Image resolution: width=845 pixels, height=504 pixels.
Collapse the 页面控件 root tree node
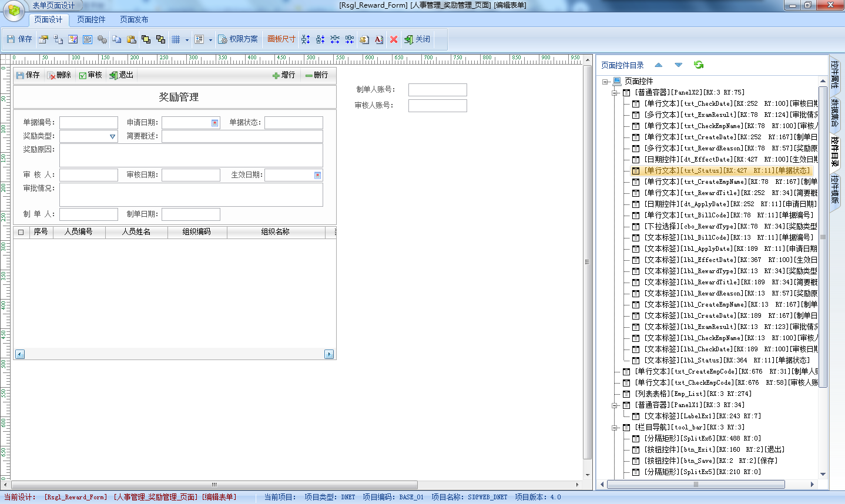[605, 82]
